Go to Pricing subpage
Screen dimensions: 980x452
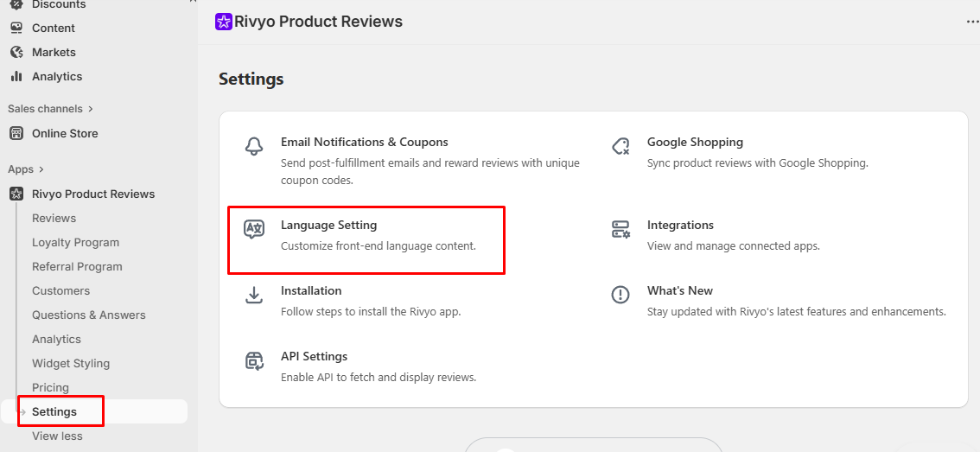(x=51, y=387)
